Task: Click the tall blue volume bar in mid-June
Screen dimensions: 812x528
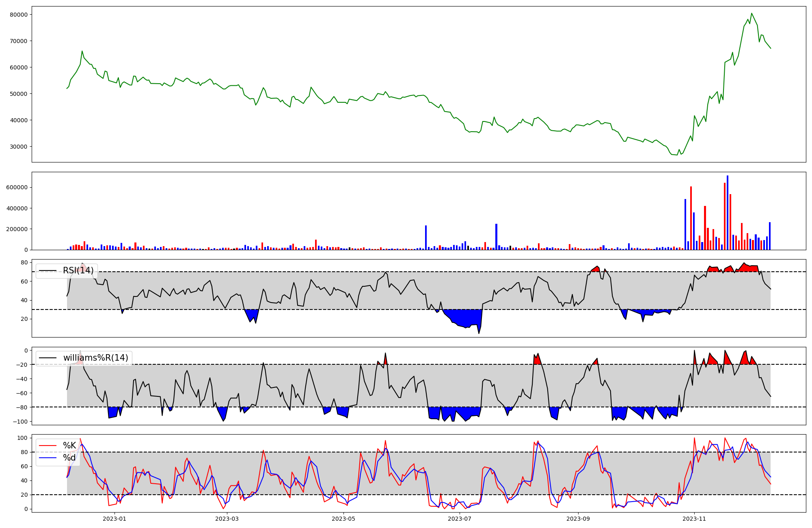Action: (x=426, y=238)
